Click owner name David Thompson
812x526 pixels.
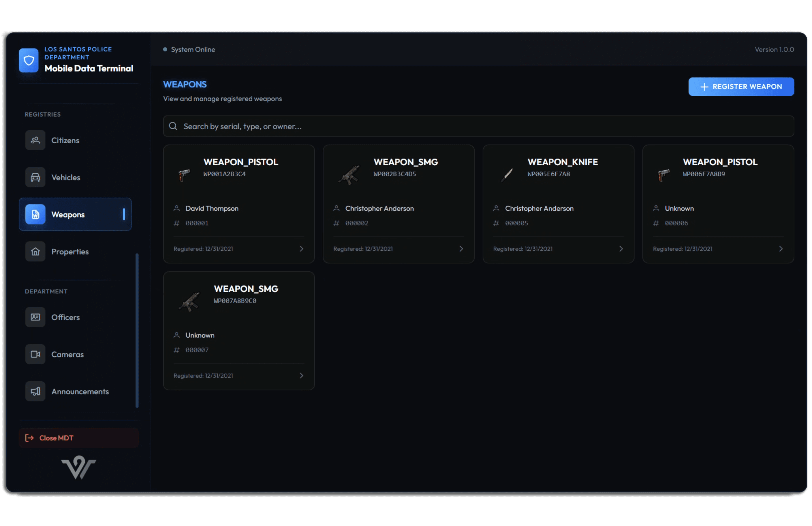(x=212, y=208)
